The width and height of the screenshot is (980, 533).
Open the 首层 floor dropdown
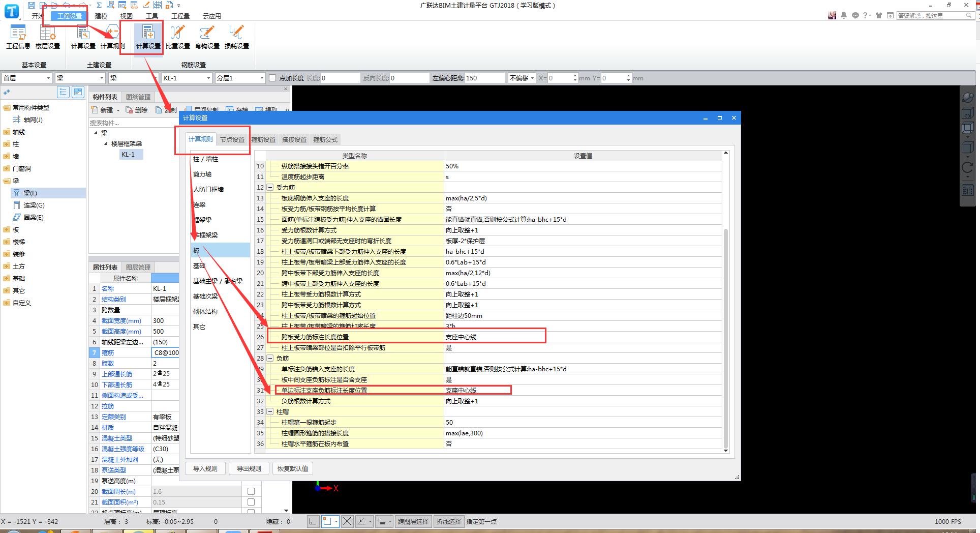tap(27, 78)
